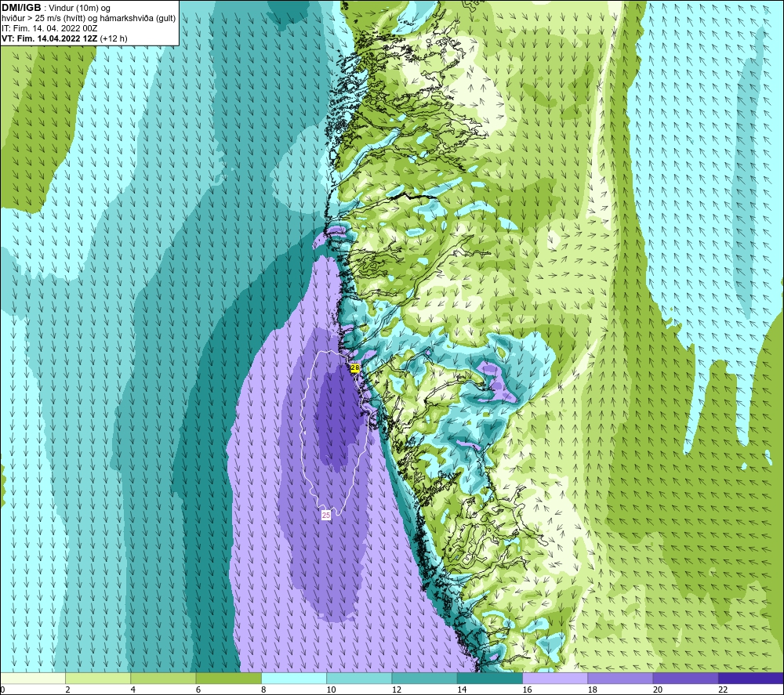Click the legend scale number 16
Viewport: 784px width, 695px height.
(527, 690)
